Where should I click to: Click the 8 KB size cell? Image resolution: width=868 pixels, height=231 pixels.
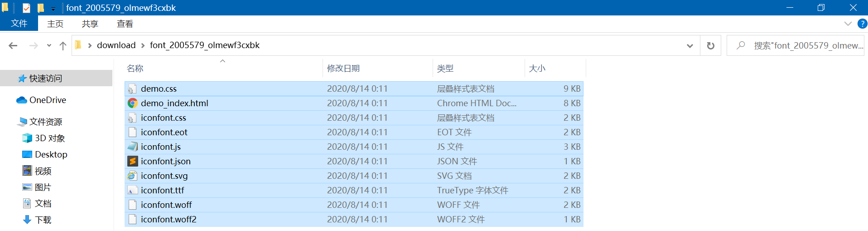tap(572, 103)
